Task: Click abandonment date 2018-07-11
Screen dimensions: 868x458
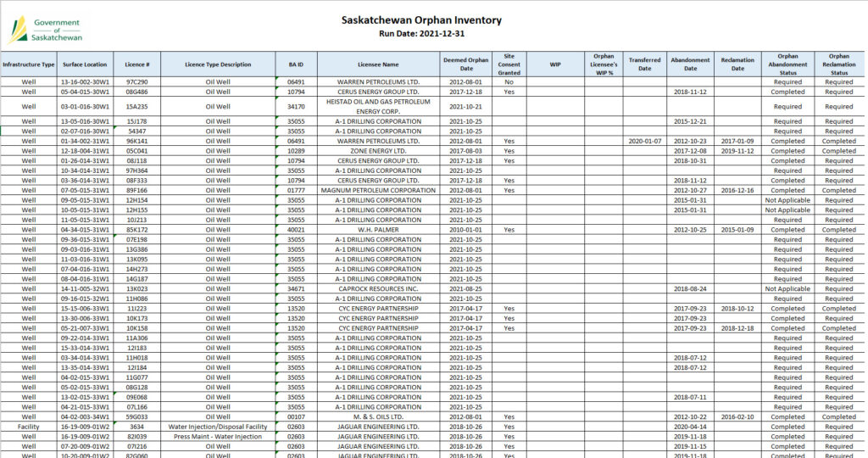Action: tap(690, 397)
